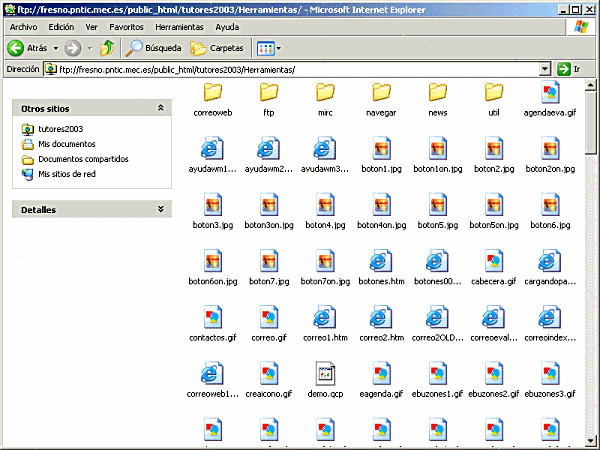This screenshot has height=450, width=600.
Task: Click the Ir go button
Action: pos(569,69)
